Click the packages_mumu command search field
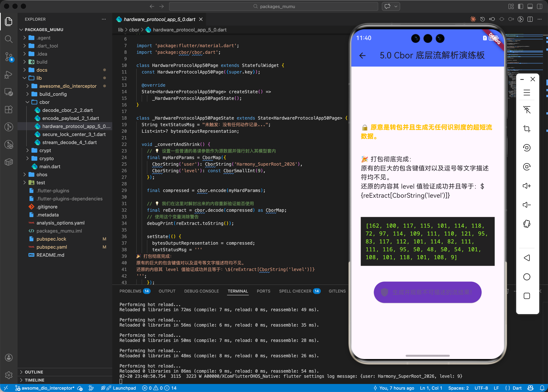Viewport: 548px width, 392px height. pos(273,7)
